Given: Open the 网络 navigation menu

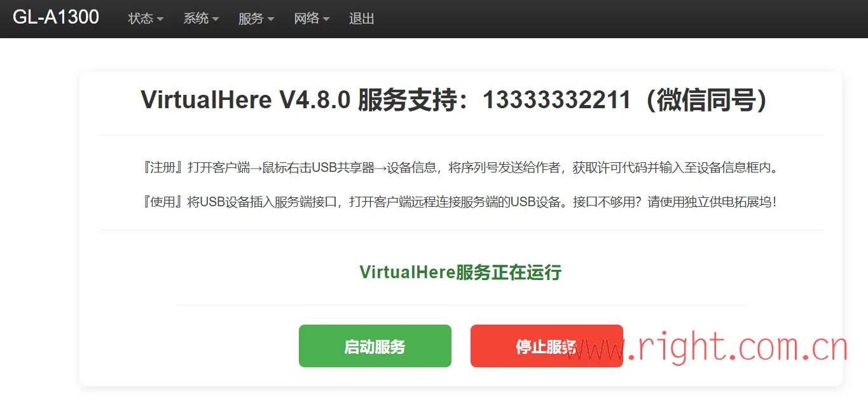Looking at the screenshot, I should point(312,18).
